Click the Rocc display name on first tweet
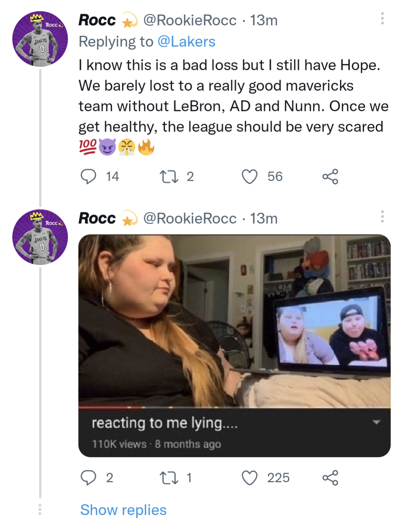The height and width of the screenshot is (532, 403). [97, 20]
